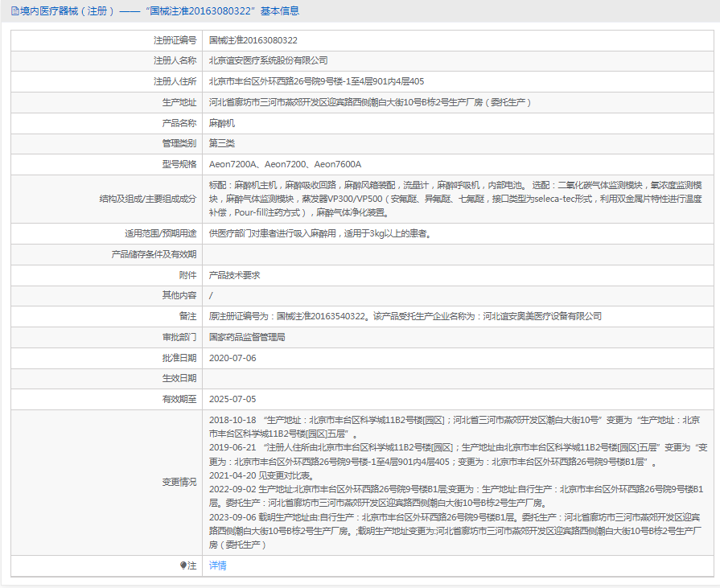The width and height of the screenshot is (720, 588).
Task: Click structure description starting 标配：麻醉机主机
Action: point(455,199)
